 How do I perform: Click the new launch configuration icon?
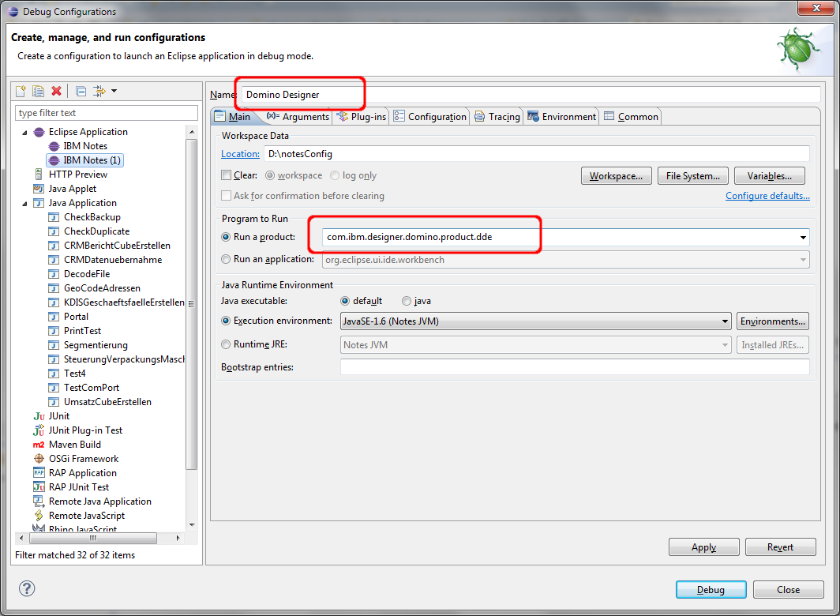[21, 92]
